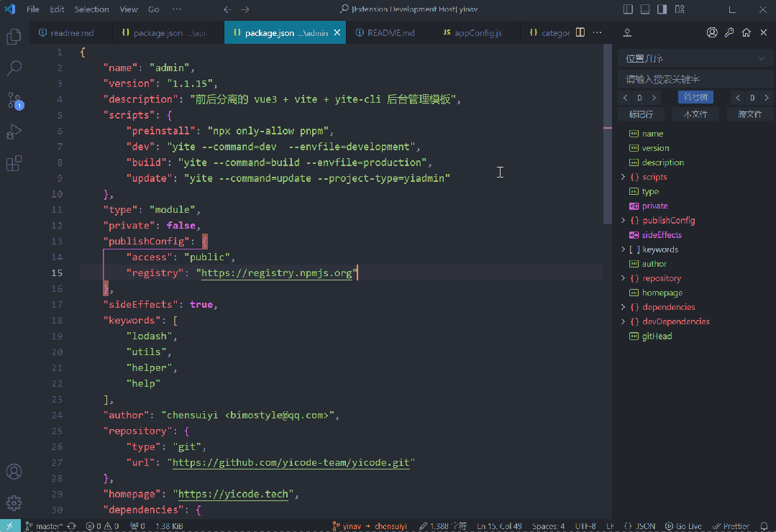776x532 pixels.
Task: Click the synchronize changes icon beside master
Action: [72, 526]
